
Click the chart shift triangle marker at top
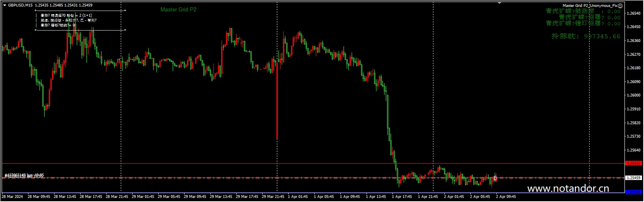click(x=500, y=3)
